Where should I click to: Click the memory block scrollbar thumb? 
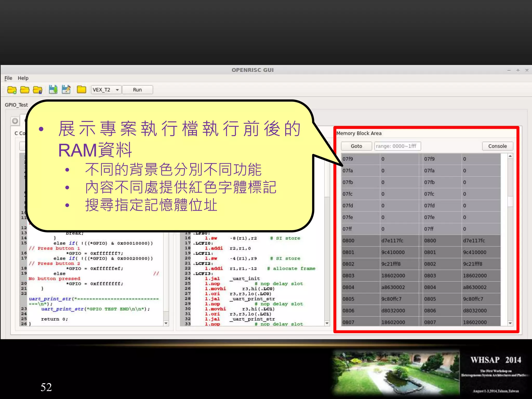(x=510, y=202)
